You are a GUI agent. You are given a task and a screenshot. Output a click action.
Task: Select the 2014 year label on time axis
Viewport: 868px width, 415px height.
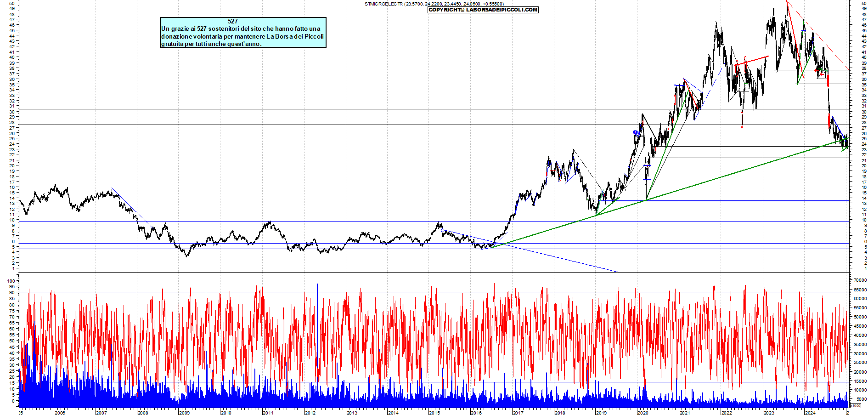(393, 412)
